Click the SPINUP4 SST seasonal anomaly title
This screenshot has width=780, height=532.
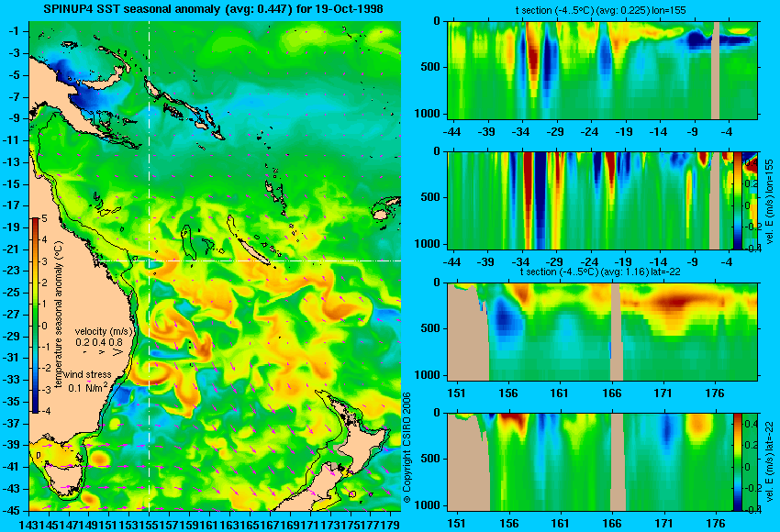tap(213, 9)
